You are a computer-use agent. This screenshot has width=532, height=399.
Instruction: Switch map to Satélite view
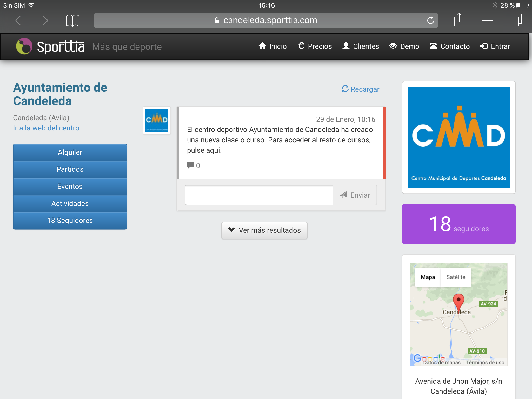(456, 277)
